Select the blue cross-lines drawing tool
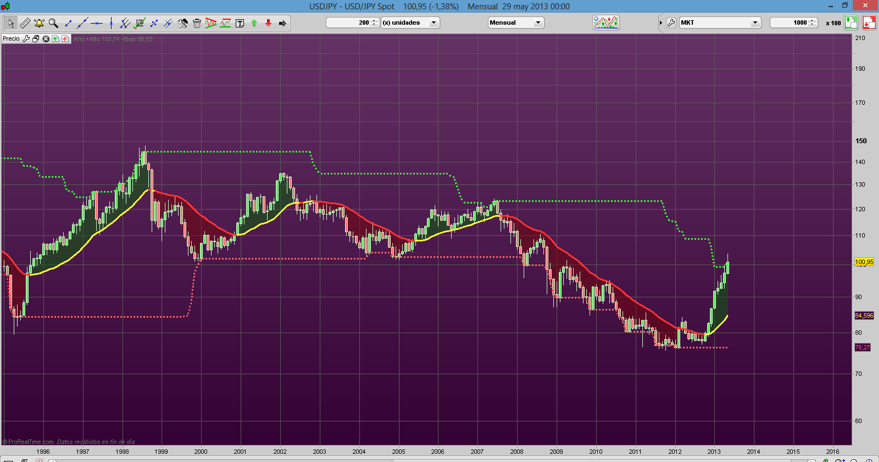This screenshot has height=462, width=879. click(x=154, y=23)
